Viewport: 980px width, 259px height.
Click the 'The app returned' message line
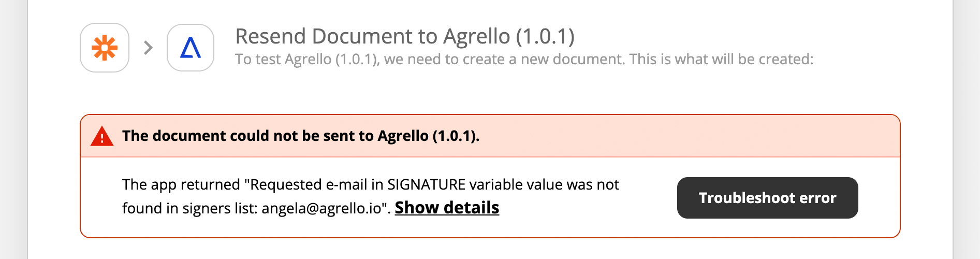coord(371,184)
